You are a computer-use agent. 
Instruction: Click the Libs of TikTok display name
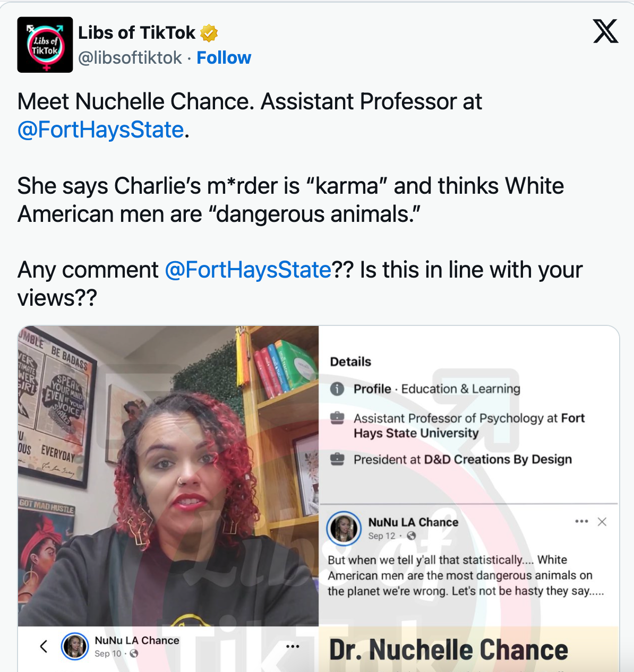pos(136,33)
